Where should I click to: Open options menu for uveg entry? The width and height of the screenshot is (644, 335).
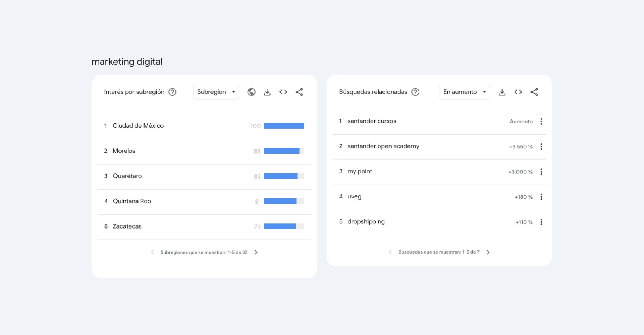pyautogui.click(x=541, y=197)
